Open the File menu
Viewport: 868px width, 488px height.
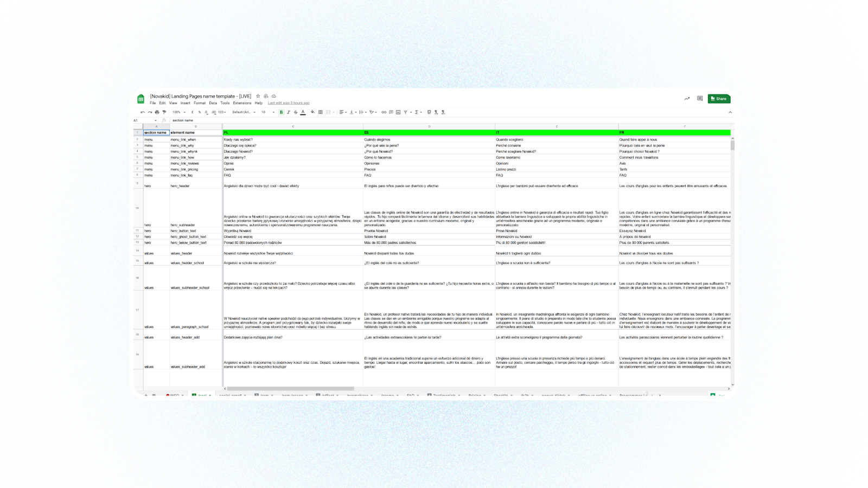(x=153, y=103)
